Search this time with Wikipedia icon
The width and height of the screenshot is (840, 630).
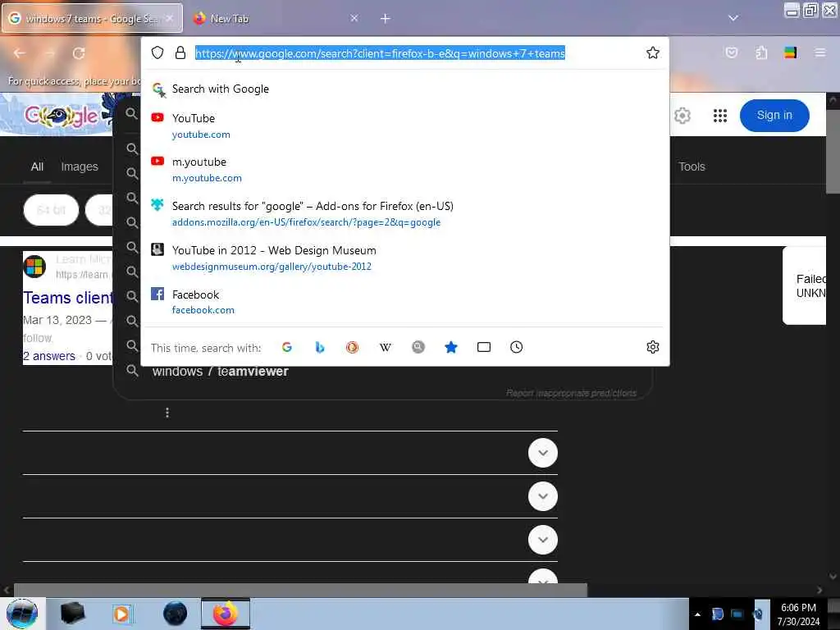[x=386, y=347]
